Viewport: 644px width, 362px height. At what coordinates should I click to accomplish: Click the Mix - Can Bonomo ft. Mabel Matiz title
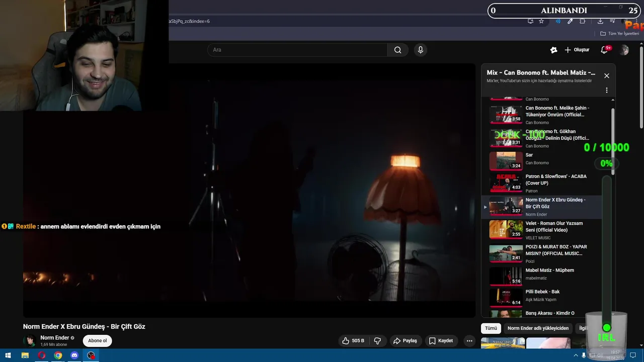[541, 72]
